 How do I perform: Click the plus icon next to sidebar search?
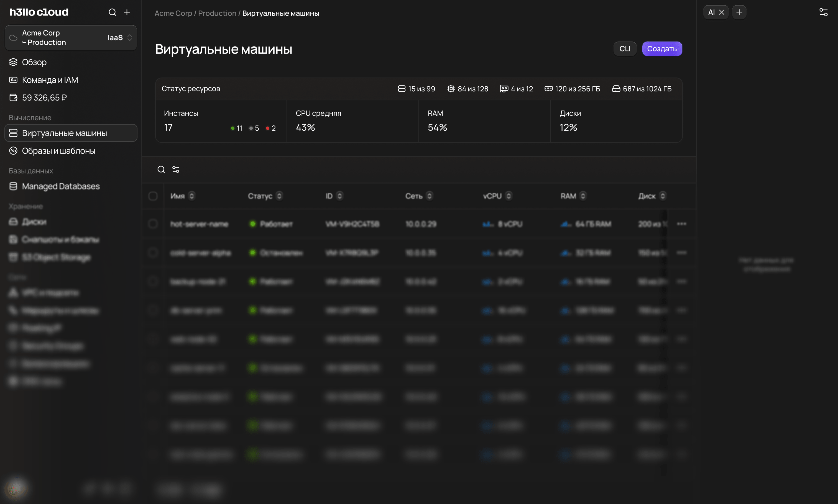click(127, 12)
